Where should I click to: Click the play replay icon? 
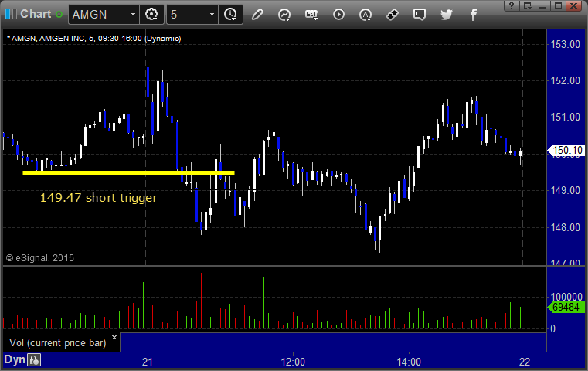[338, 15]
